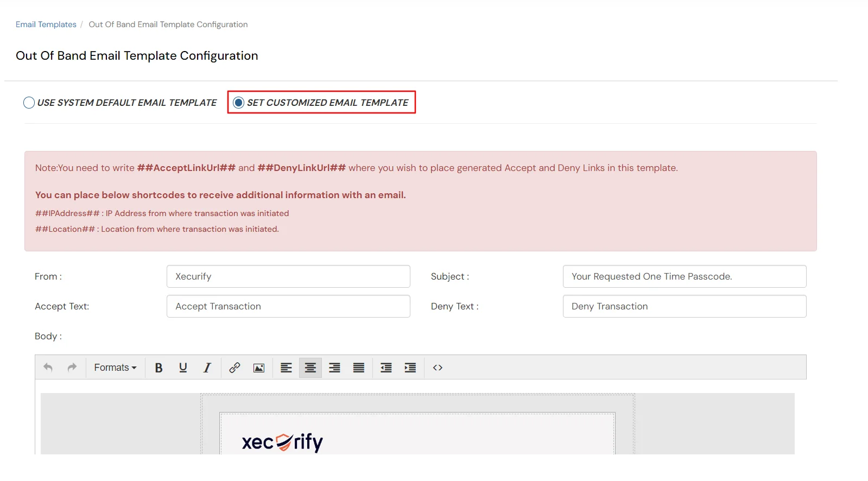Click the Body label
This screenshot has width=868, height=481.
pos(48,336)
